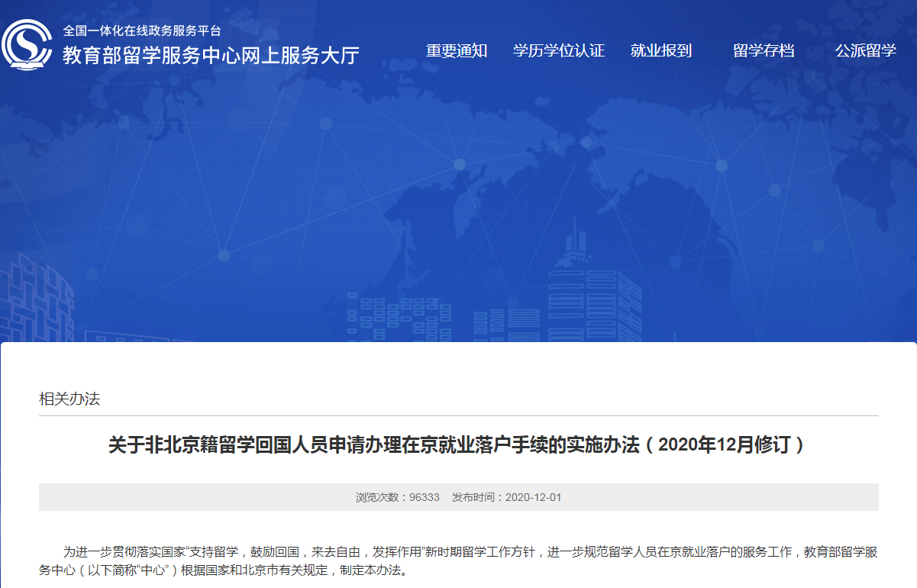Image resolution: width=917 pixels, height=588 pixels.
Task: Open the 公派留学 navigation item
Action: [x=866, y=51]
